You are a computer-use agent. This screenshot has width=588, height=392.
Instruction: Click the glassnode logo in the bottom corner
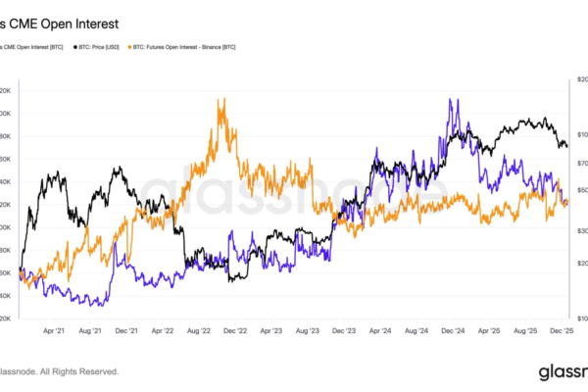point(563,371)
